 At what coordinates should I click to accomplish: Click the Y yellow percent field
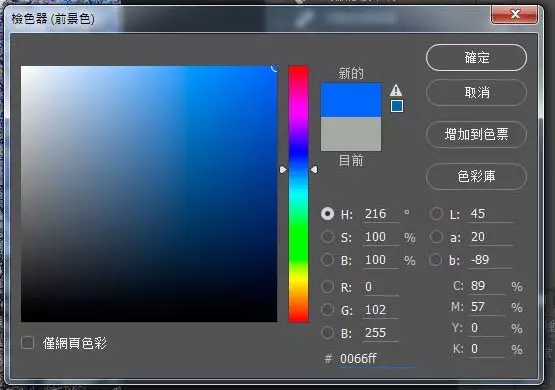[487, 328]
